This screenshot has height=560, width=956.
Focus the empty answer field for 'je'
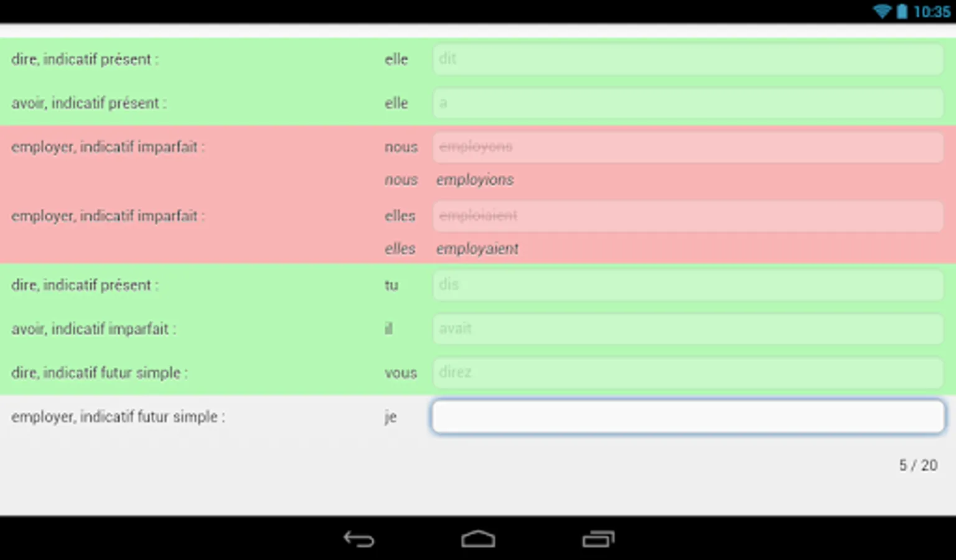(x=688, y=416)
